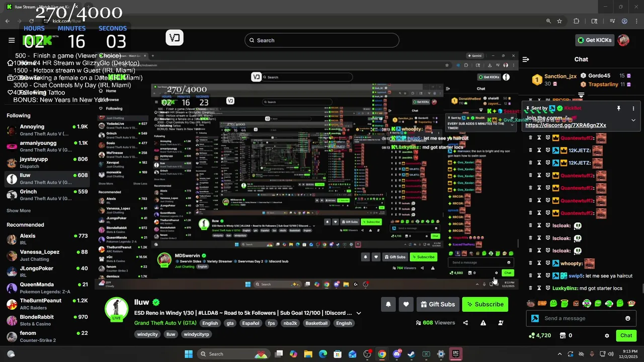Select the Basketball tag
644x362 pixels.
click(x=316, y=323)
